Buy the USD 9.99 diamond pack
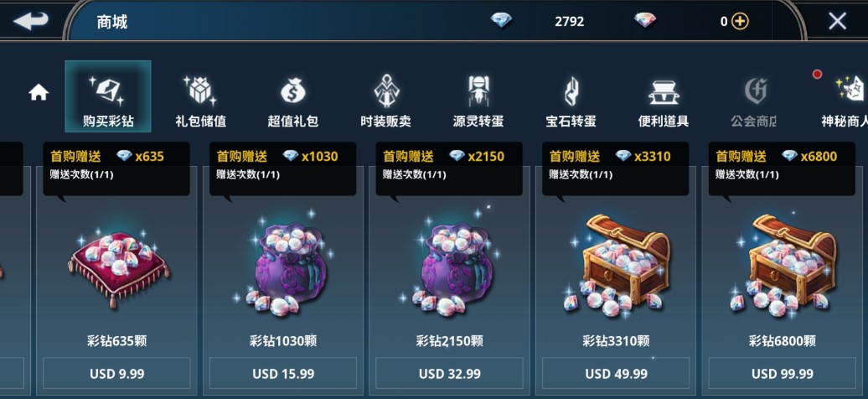This screenshot has width=868, height=399. tap(116, 374)
